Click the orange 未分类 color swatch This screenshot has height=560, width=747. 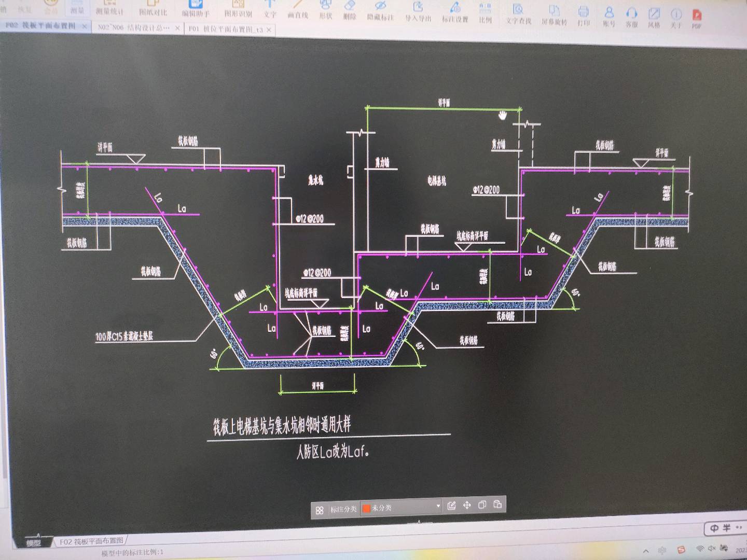click(x=366, y=509)
